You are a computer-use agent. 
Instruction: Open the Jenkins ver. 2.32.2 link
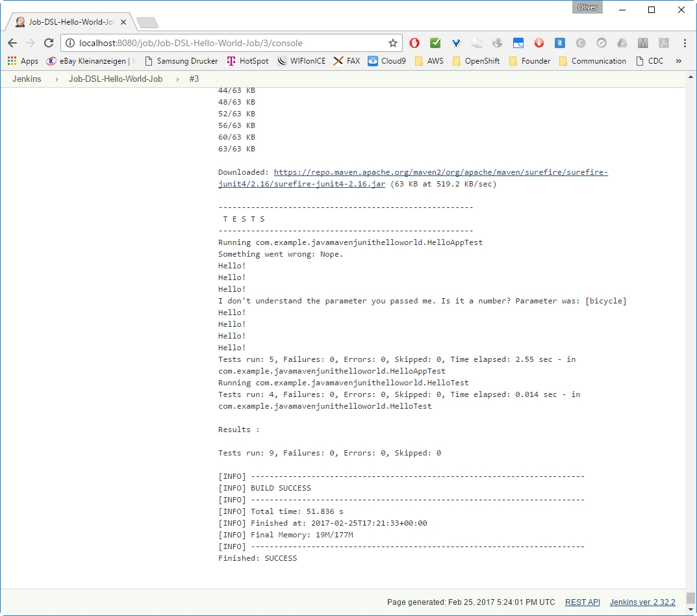click(642, 602)
